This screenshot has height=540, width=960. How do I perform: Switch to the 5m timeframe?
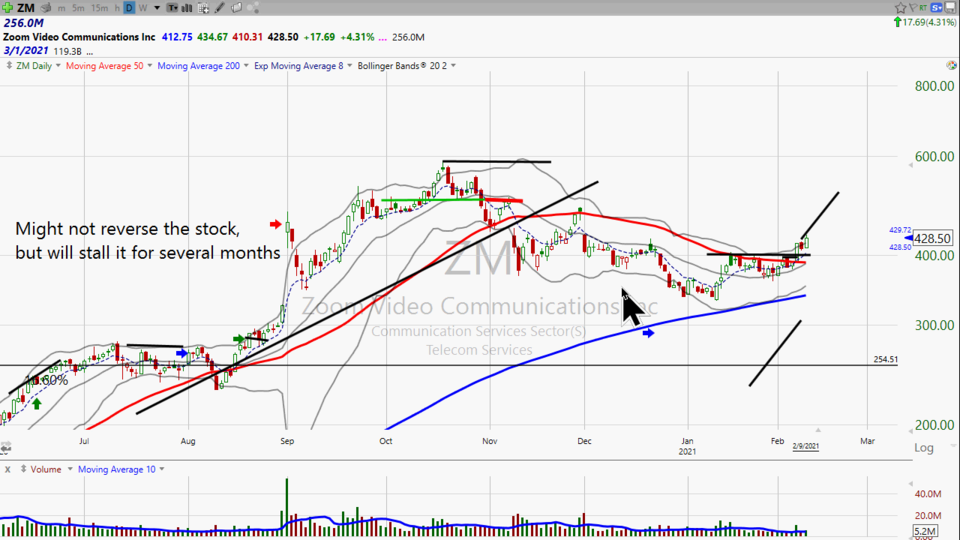click(78, 8)
